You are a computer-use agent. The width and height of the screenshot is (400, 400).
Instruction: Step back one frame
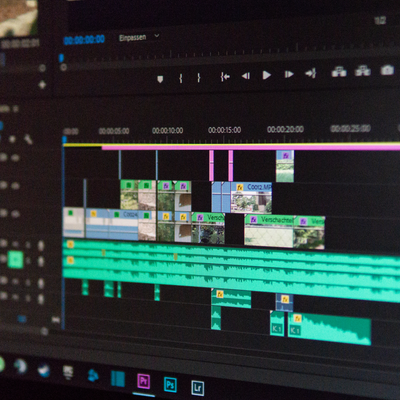click(246, 76)
